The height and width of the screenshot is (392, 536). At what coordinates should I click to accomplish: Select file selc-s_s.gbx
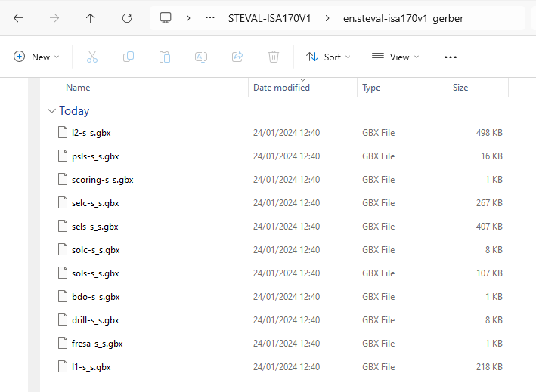tap(95, 203)
